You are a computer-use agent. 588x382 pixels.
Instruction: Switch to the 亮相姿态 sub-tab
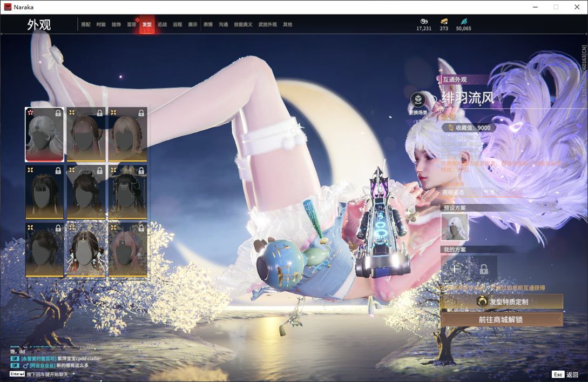pyautogui.click(x=453, y=192)
